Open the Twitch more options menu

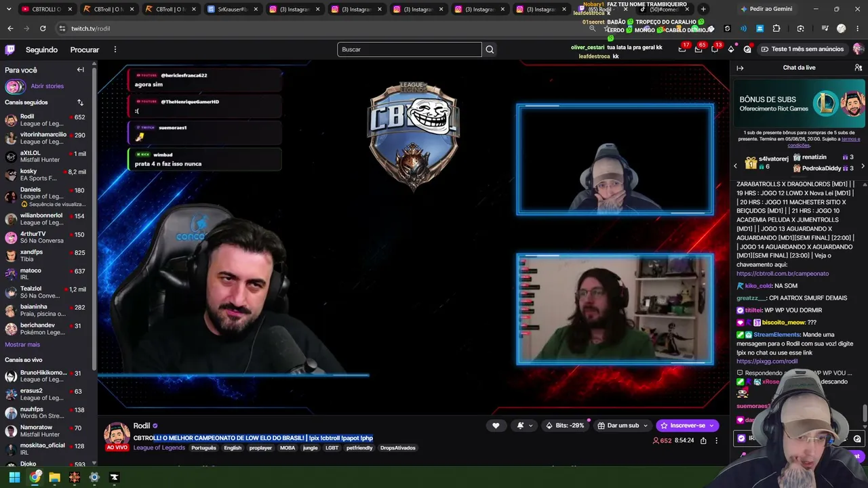pyautogui.click(x=115, y=49)
